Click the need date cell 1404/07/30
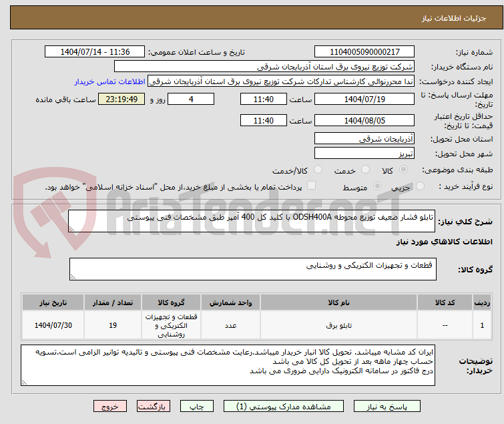 53,325
